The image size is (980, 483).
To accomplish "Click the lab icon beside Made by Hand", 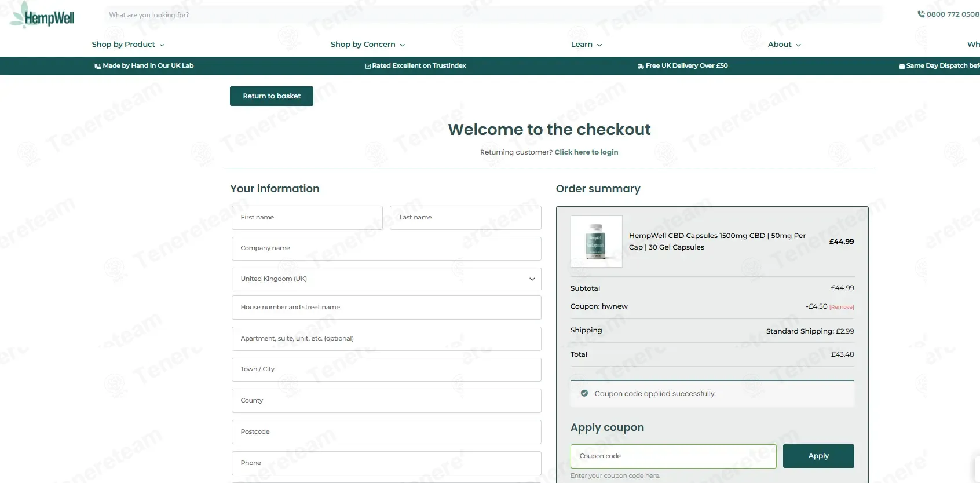I will click(x=98, y=66).
